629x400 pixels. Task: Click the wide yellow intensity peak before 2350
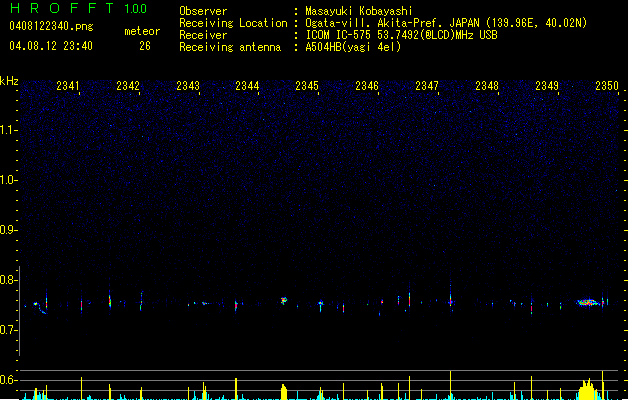tap(587, 389)
